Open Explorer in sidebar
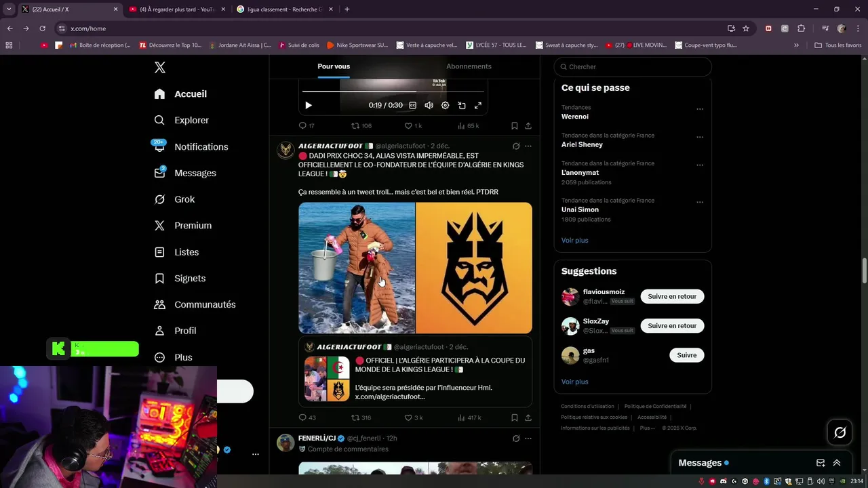868x488 pixels. pyautogui.click(x=181, y=120)
